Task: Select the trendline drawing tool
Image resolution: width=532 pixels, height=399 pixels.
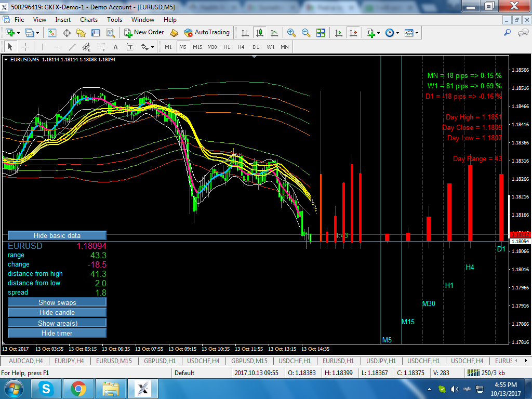Action: pos(72,47)
